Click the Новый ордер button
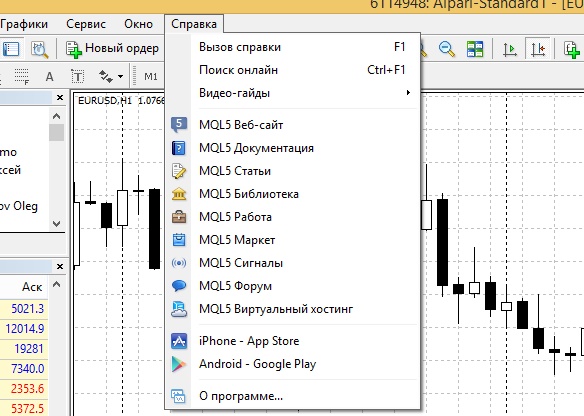This screenshot has height=416, width=584. 112,49
